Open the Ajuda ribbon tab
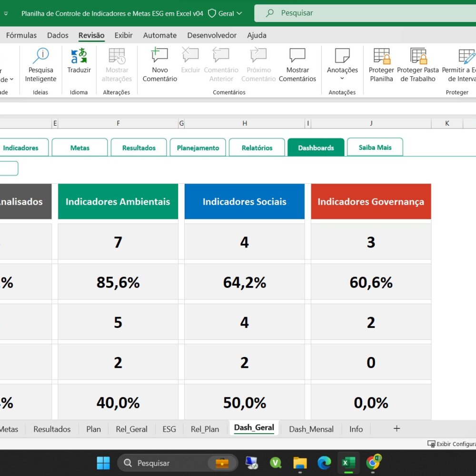This screenshot has width=476, height=476. [257, 35]
